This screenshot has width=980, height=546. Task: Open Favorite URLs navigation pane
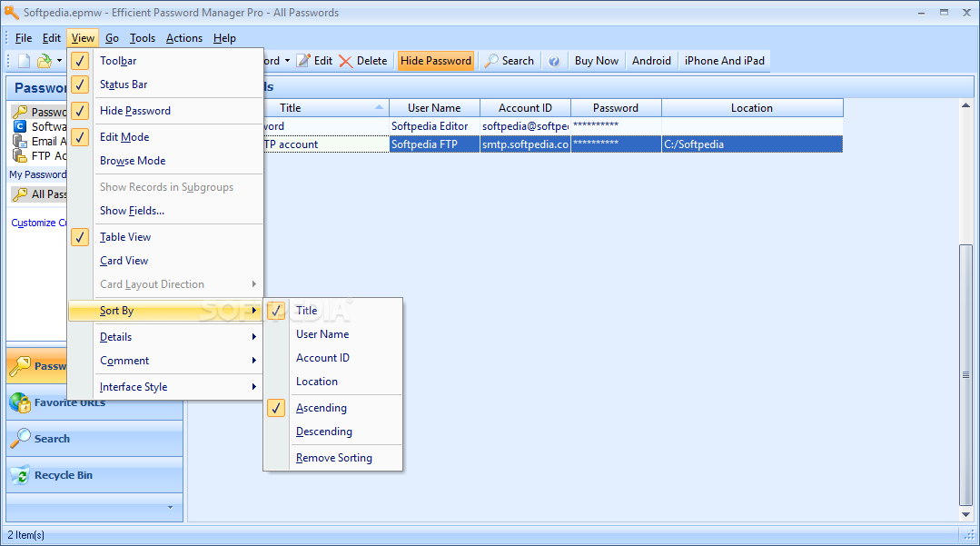coord(94,402)
